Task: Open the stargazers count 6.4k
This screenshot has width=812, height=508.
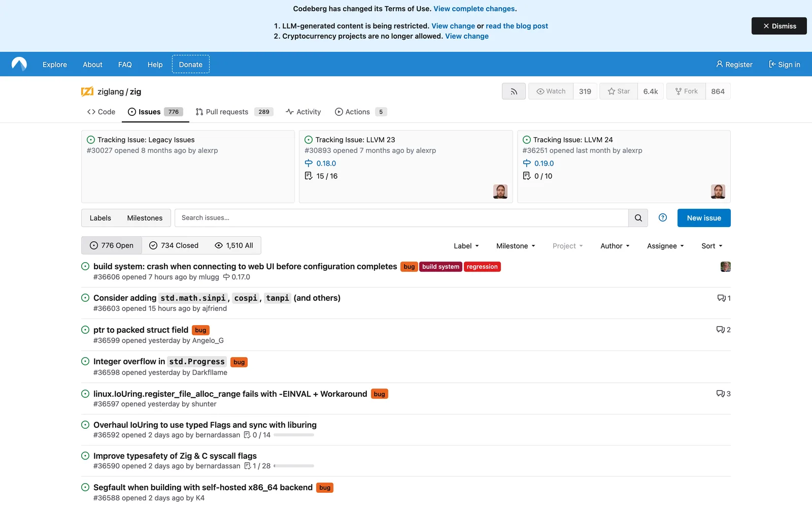Action: (651, 91)
